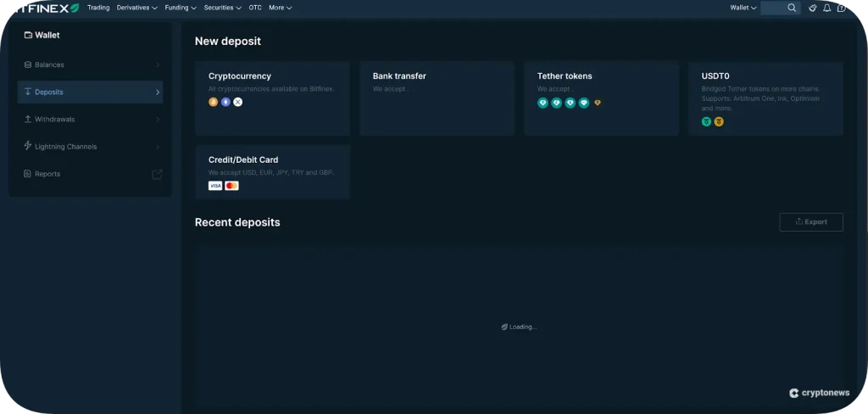Choose the Cryptocurrency deposit card
The height and width of the screenshot is (414, 868).
(x=272, y=98)
